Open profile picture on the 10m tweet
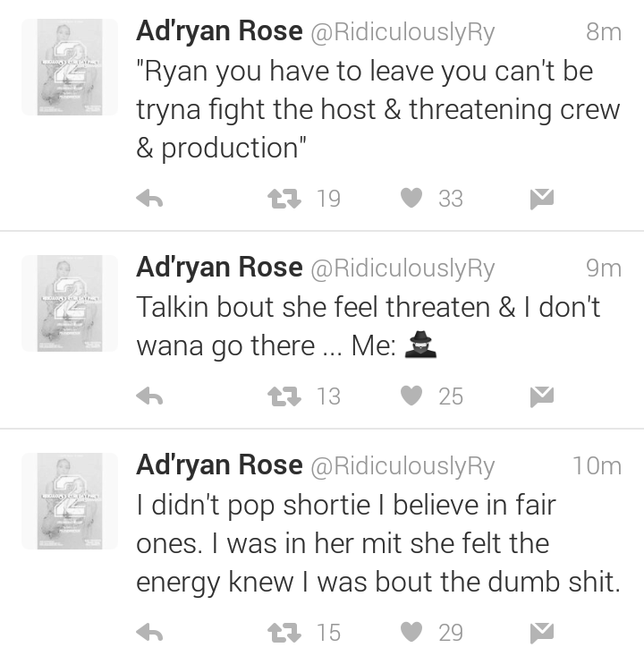This screenshot has height=656, width=644. [70, 501]
